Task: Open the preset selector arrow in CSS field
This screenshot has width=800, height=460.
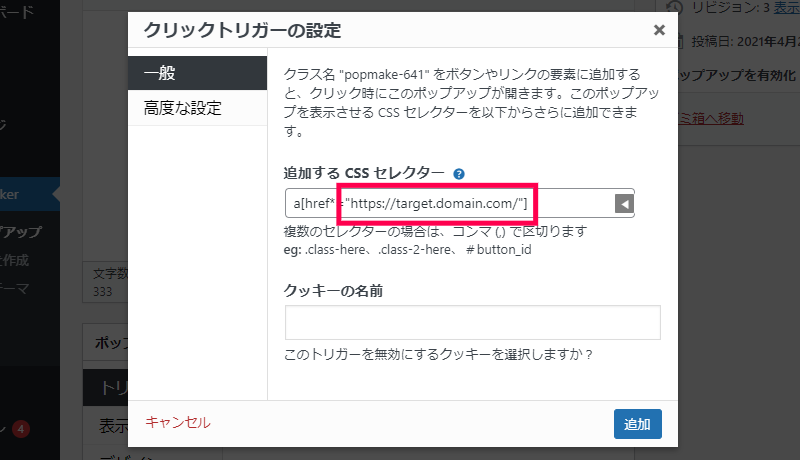Action: click(x=624, y=204)
